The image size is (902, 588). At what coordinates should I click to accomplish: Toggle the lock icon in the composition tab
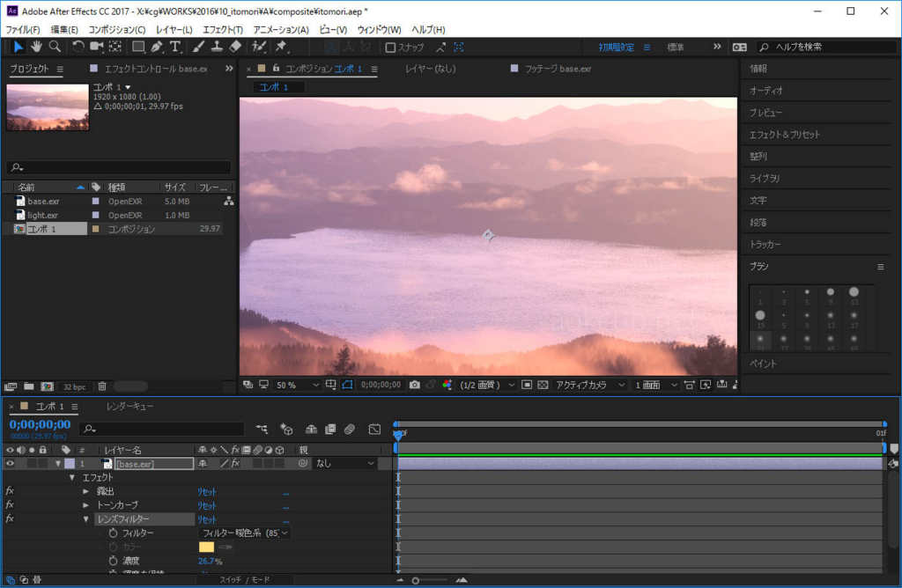pos(276,68)
